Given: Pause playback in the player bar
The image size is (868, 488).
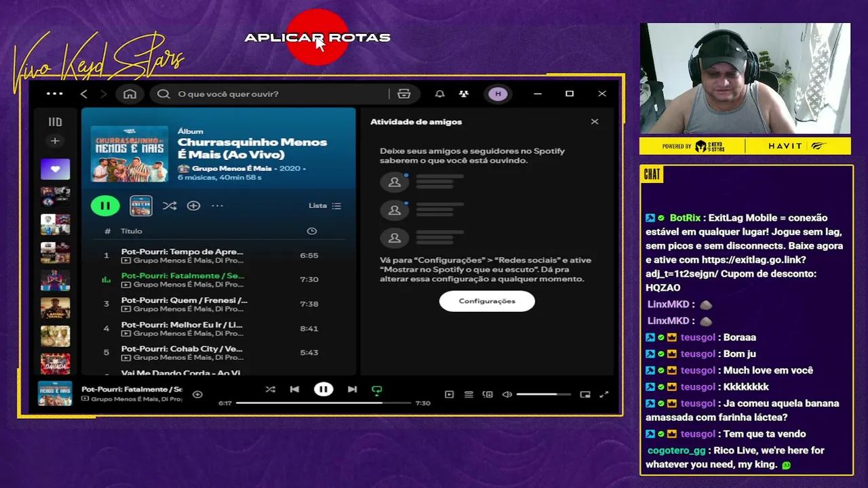Looking at the screenshot, I should click(323, 389).
